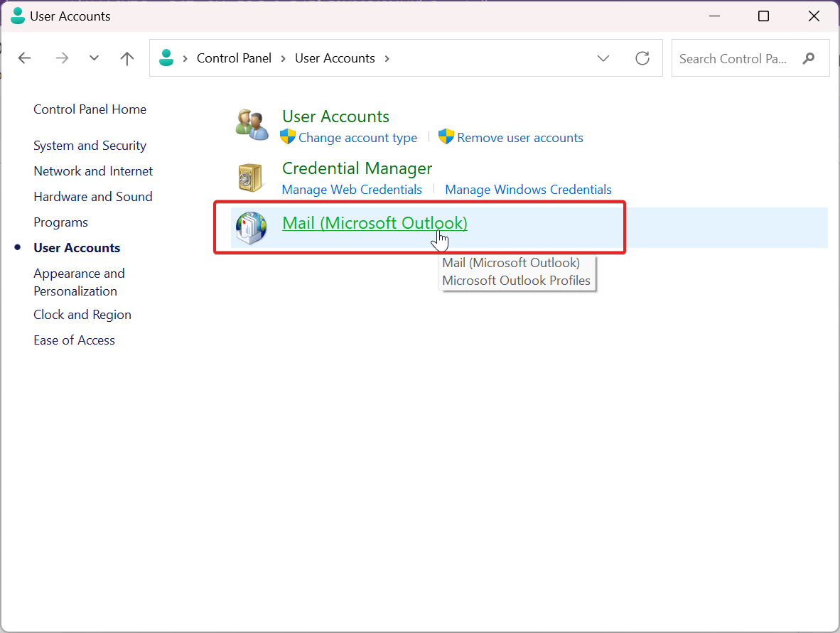Open the Credential Manager heading link
The width and height of the screenshot is (840, 633).
click(357, 168)
